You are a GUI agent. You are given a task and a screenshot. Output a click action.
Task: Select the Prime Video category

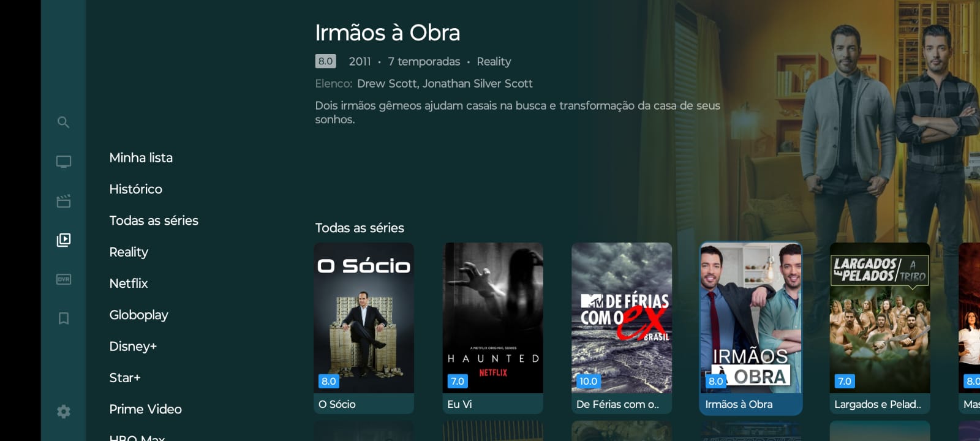coord(145,409)
